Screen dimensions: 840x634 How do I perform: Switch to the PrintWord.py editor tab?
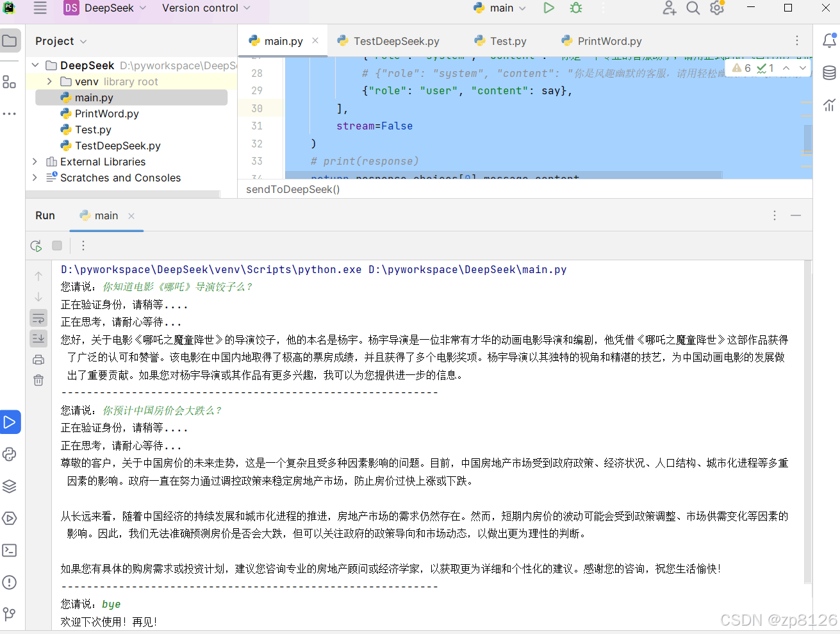pos(602,41)
